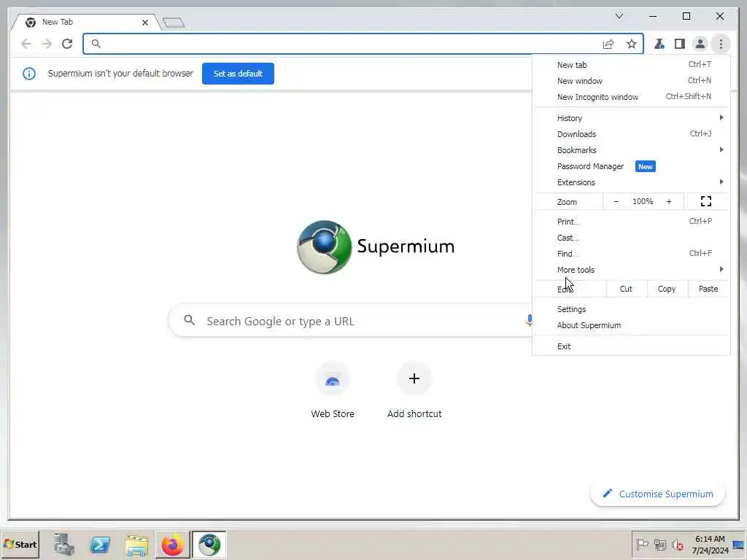The width and height of the screenshot is (747, 560).
Task: Launch Firefox from the taskbar
Action: pyautogui.click(x=172, y=544)
